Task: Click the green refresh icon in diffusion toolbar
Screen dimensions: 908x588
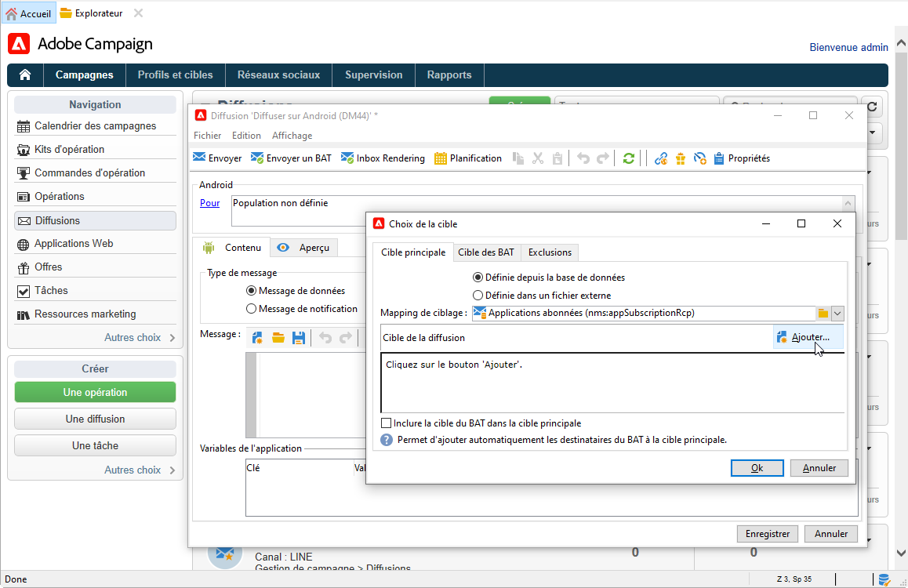Action: point(628,158)
